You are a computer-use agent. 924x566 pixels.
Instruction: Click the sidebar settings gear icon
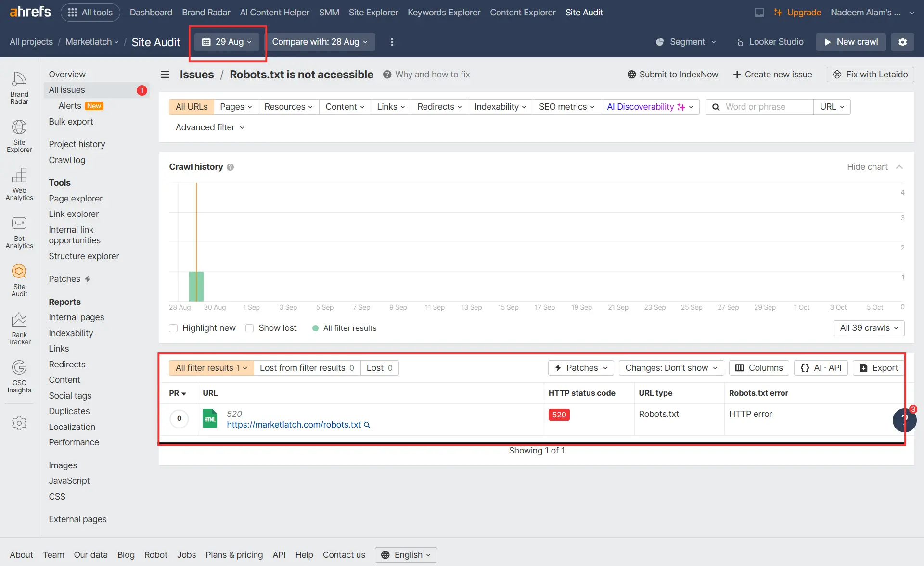(x=19, y=423)
